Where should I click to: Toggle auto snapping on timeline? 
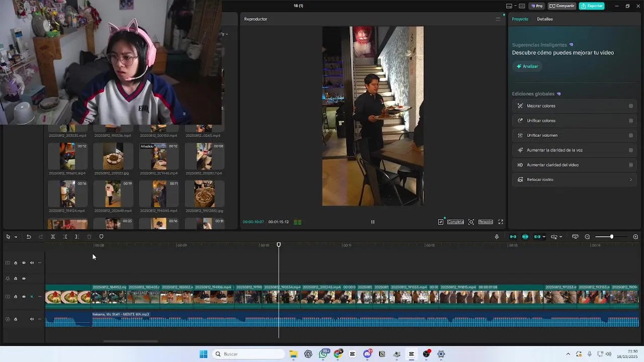[x=525, y=237]
